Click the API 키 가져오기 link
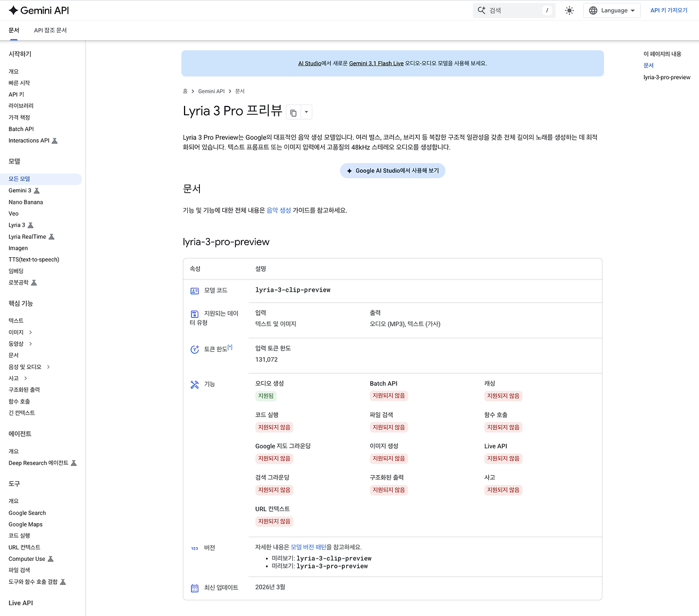 click(669, 10)
